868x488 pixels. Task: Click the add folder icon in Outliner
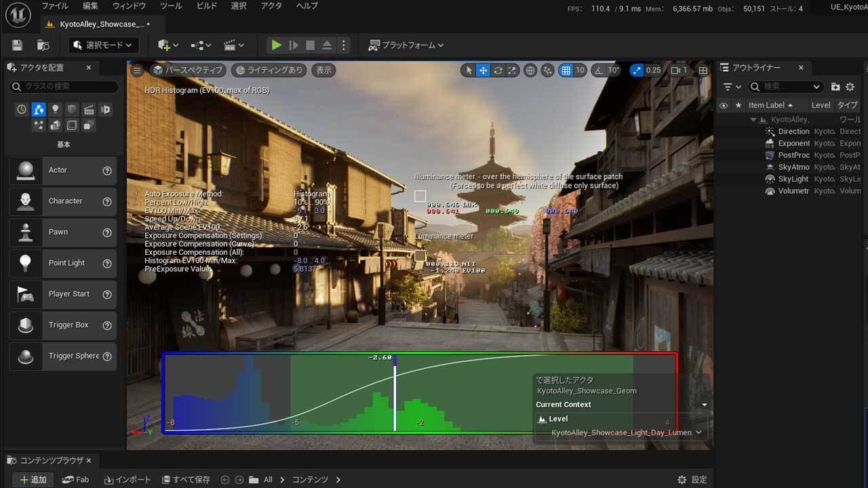(x=835, y=87)
